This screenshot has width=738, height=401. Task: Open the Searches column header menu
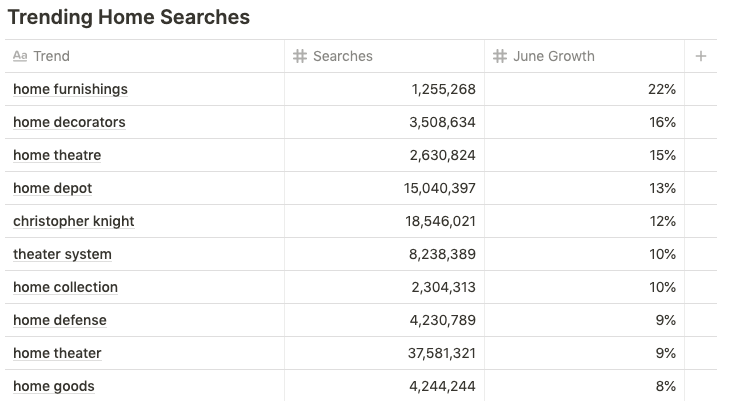point(385,56)
